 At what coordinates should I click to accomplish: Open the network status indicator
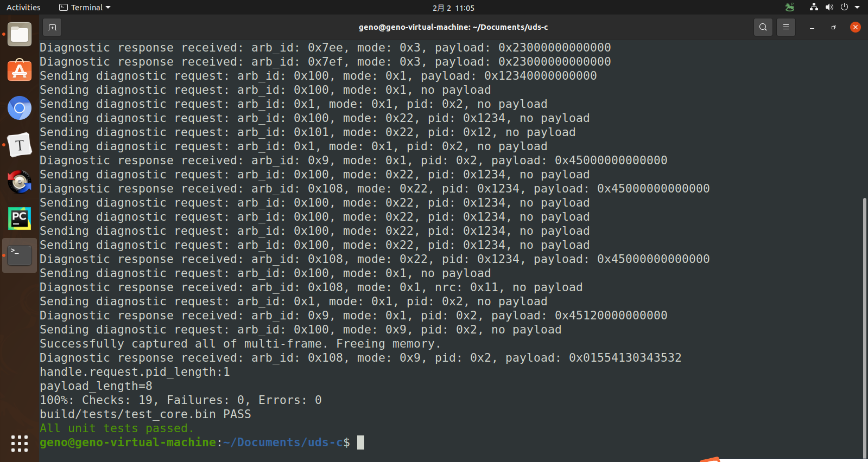814,7
